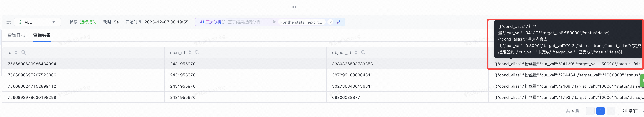Search within the object_id column
The image size is (644, 117).
click(363, 53)
